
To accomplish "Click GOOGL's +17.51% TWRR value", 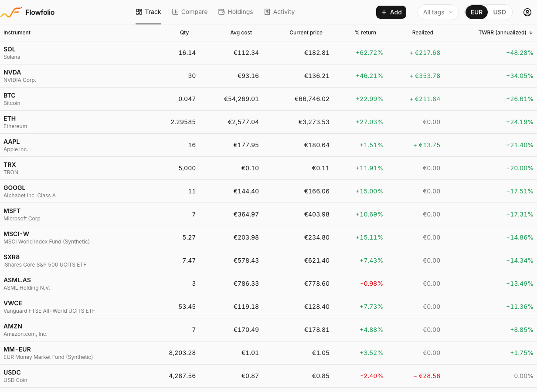I will (x=520, y=191).
